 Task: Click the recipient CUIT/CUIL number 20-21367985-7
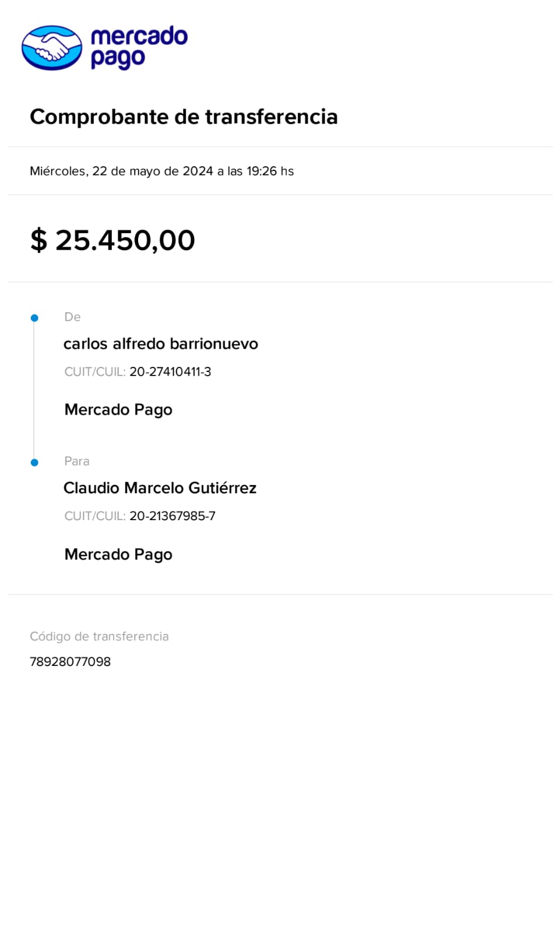172,516
